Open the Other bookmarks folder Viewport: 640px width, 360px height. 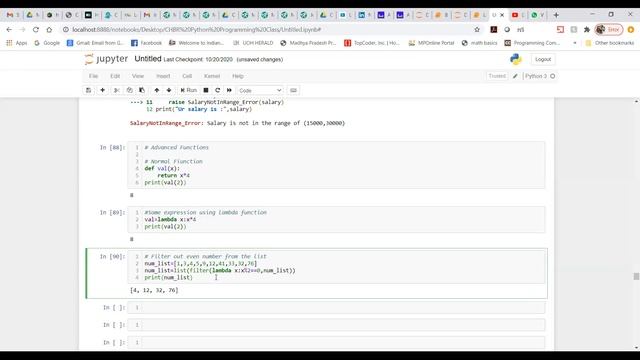pos(609,43)
